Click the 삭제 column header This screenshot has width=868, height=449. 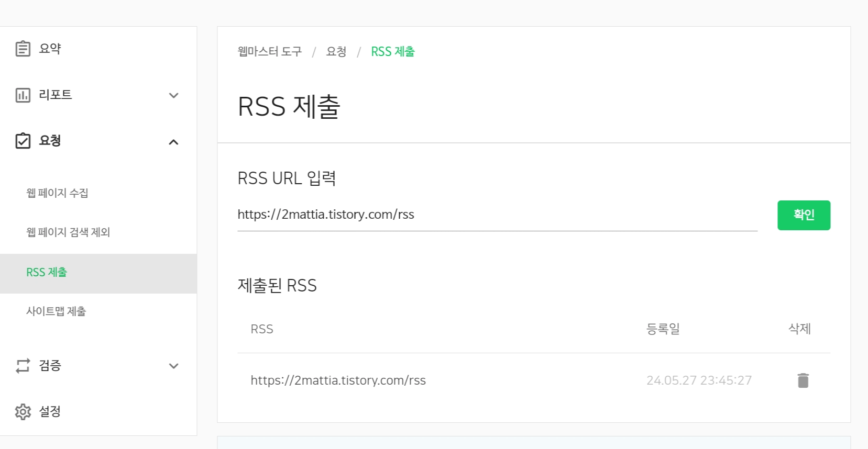[x=799, y=329]
